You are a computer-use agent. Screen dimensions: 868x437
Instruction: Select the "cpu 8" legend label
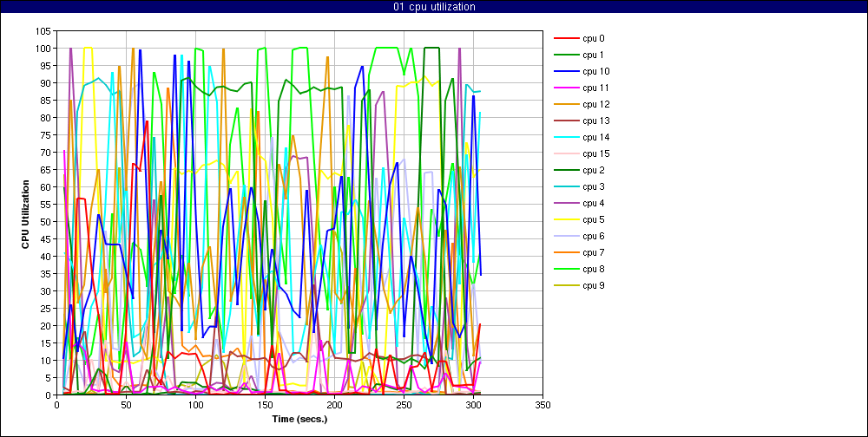tap(593, 269)
